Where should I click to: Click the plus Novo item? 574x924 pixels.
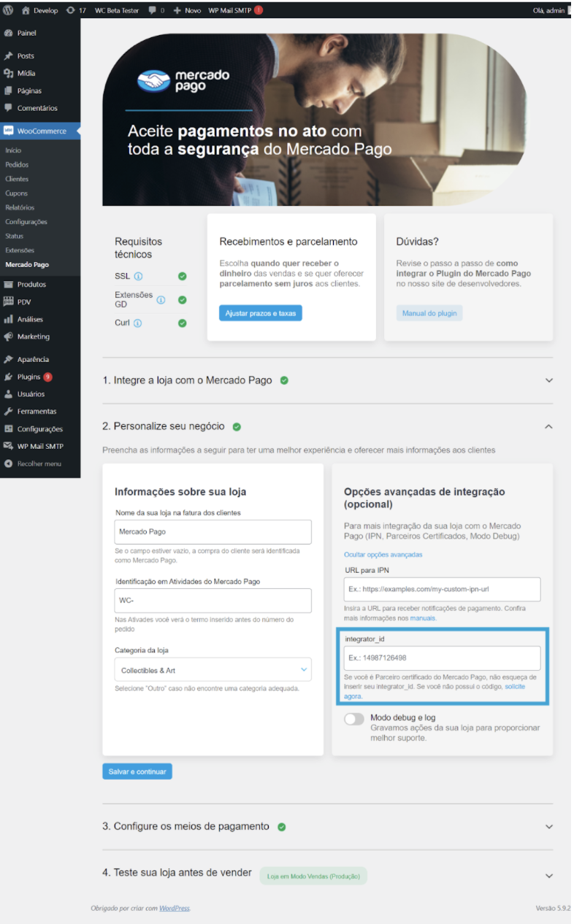click(x=187, y=10)
